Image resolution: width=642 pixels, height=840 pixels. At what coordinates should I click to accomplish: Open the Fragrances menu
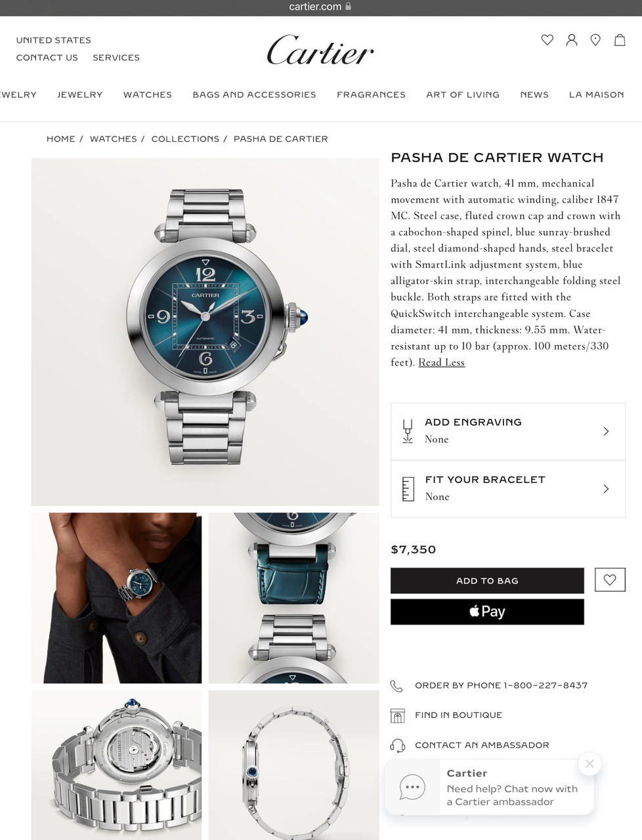pyautogui.click(x=371, y=94)
